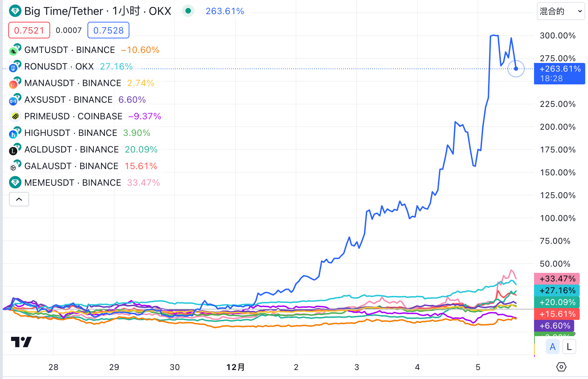
Task: Click the 12月 date axis label
Action: 236,367
